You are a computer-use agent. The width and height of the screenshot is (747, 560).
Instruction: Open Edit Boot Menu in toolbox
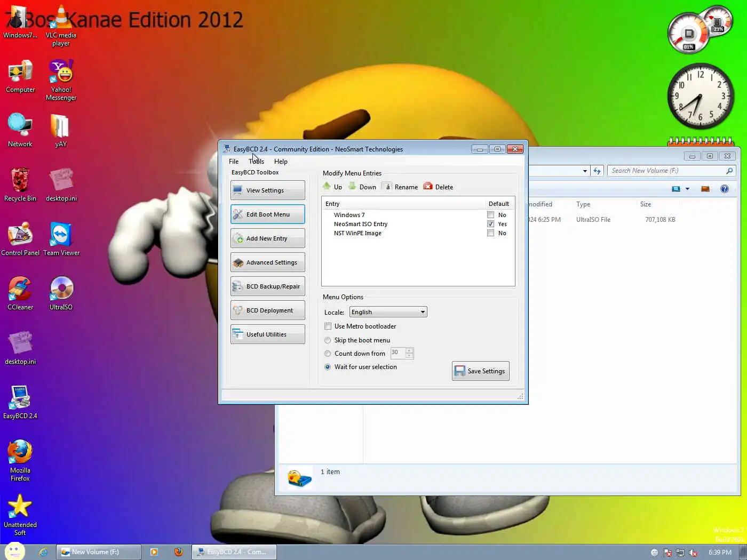point(267,214)
